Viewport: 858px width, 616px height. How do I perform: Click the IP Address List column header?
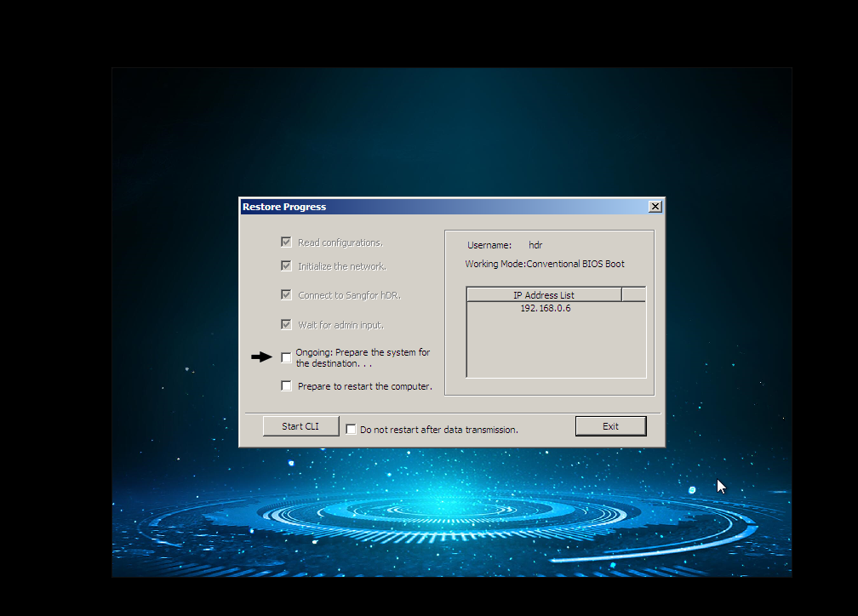point(544,294)
